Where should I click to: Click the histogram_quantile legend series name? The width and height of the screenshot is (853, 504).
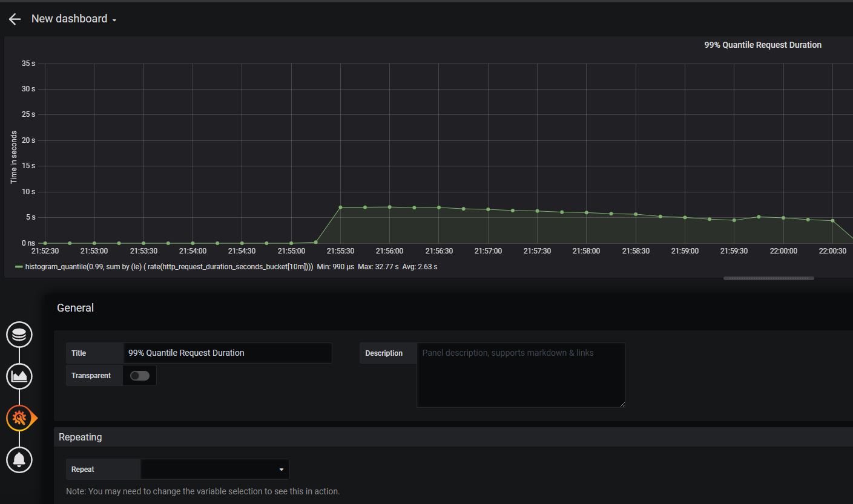coord(169,267)
